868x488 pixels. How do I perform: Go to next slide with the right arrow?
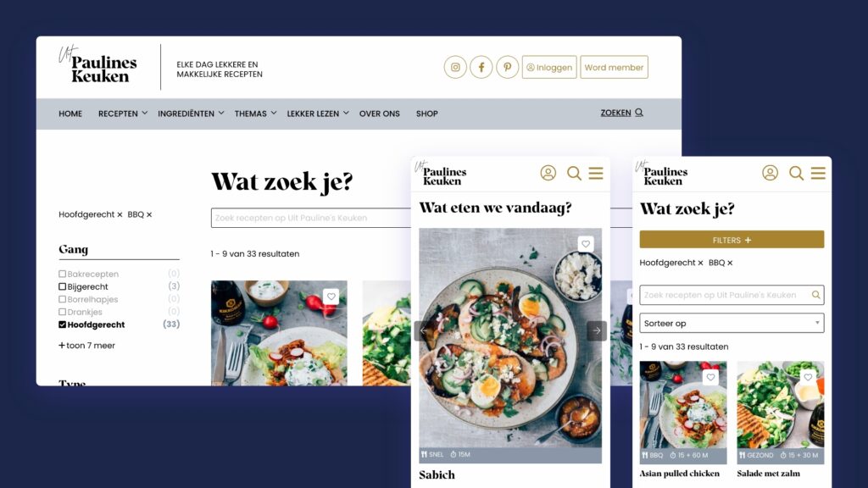(597, 331)
